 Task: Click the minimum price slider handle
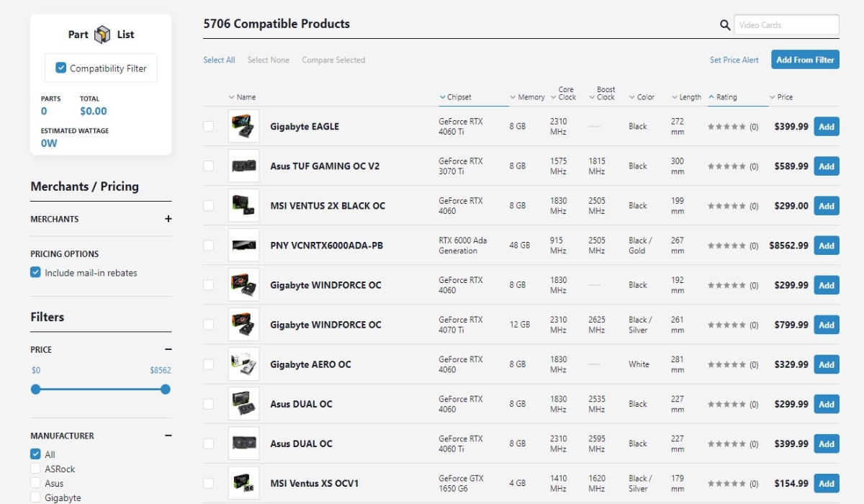pyautogui.click(x=35, y=389)
